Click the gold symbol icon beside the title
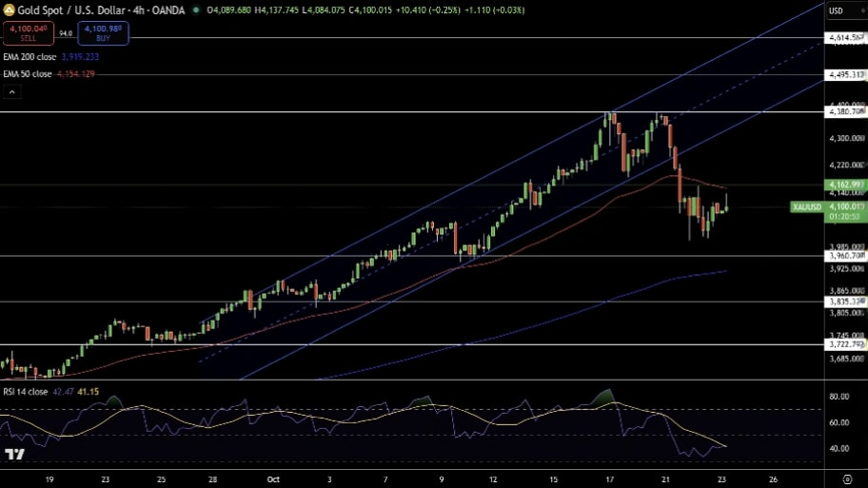868x488 pixels. [9, 10]
